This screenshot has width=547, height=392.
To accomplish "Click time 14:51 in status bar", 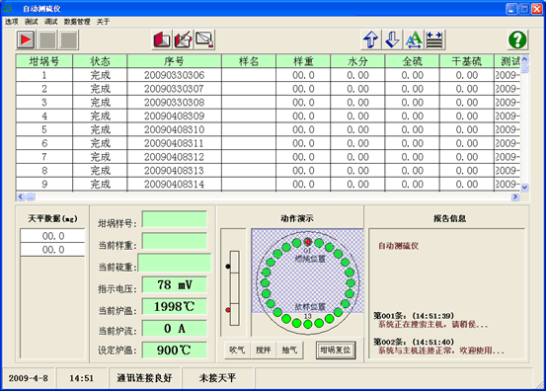I will pyautogui.click(x=82, y=378).
